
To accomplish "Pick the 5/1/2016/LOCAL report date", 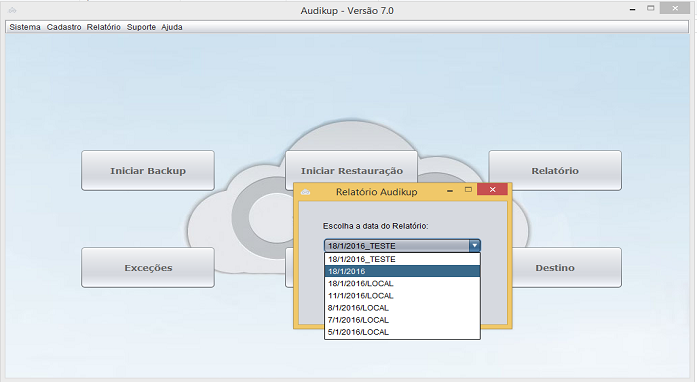I will pos(402,332).
